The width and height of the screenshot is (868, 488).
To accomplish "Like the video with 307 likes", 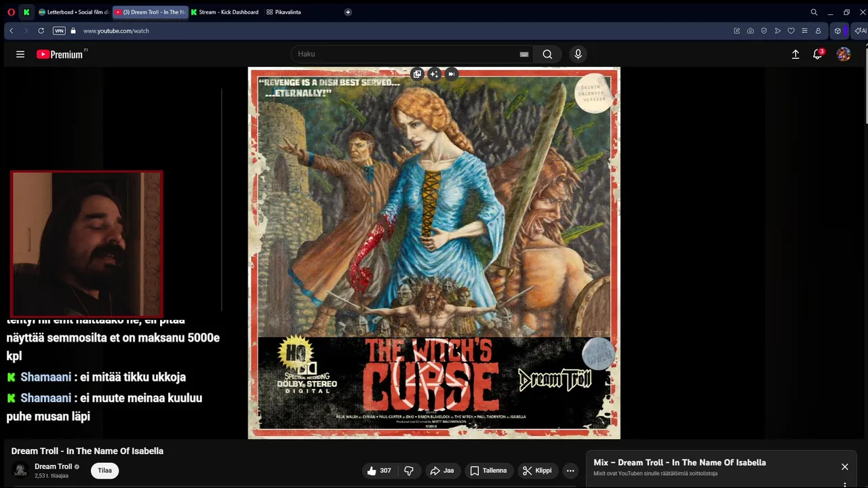I will [x=379, y=470].
